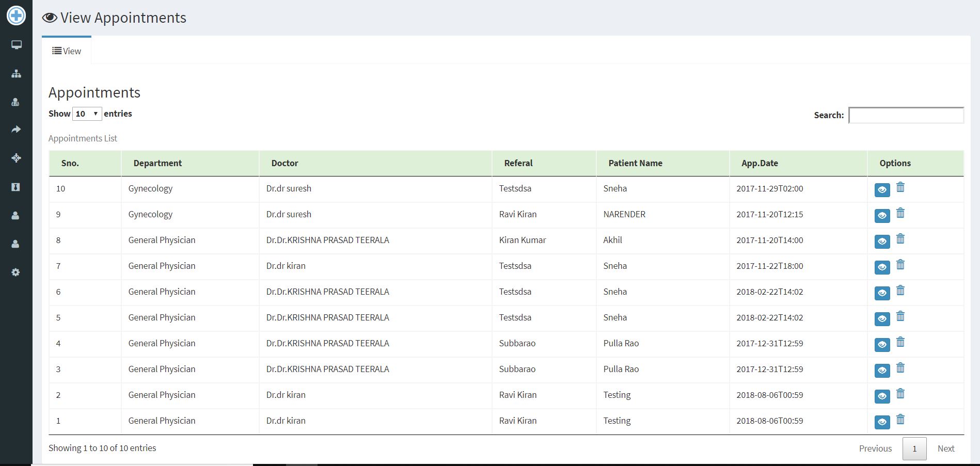Go to Next page of appointments

coord(945,448)
